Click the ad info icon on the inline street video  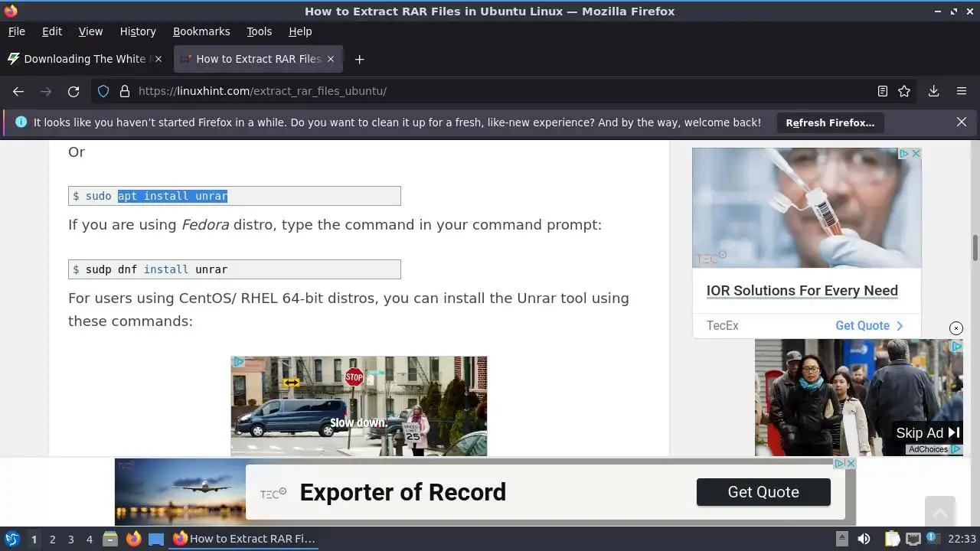coord(238,362)
